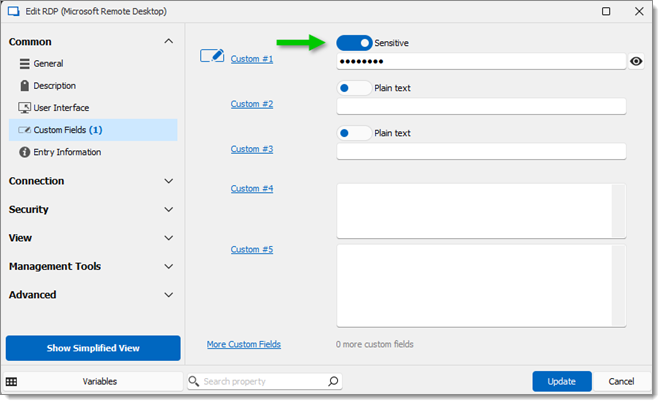
Task: Click the magnifier icon at right of search box
Action: [x=333, y=382]
